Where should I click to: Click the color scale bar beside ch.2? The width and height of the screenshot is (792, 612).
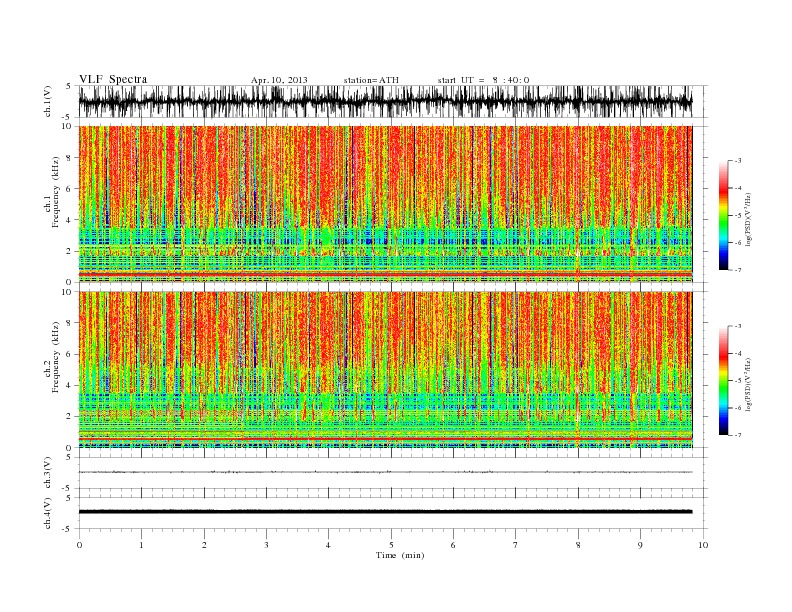(x=723, y=380)
